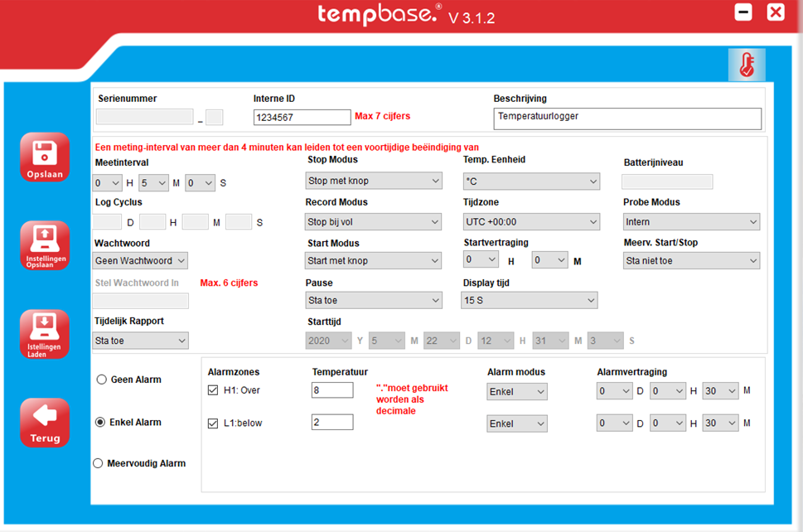
Task: Click the L1 Temperatuur input field
Action: [332, 422]
